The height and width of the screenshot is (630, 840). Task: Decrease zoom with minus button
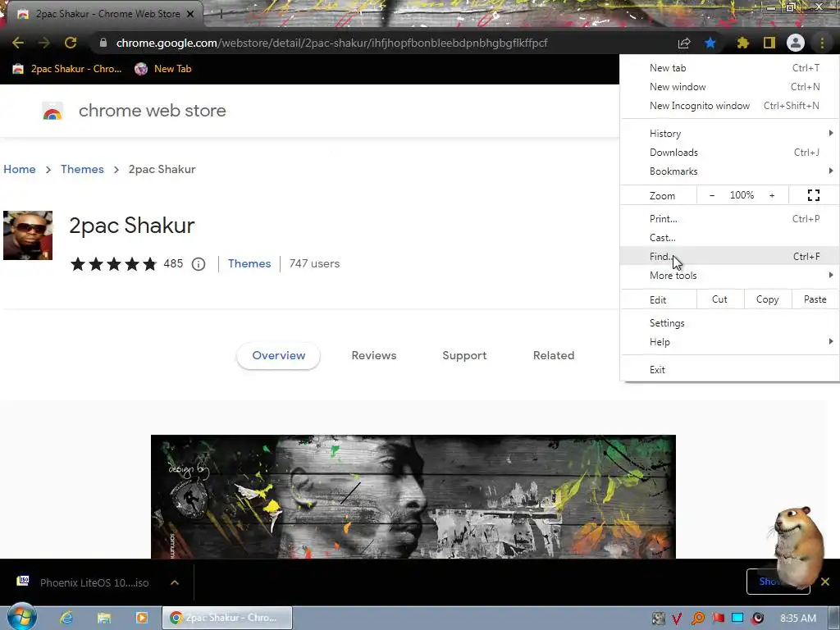tap(712, 195)
